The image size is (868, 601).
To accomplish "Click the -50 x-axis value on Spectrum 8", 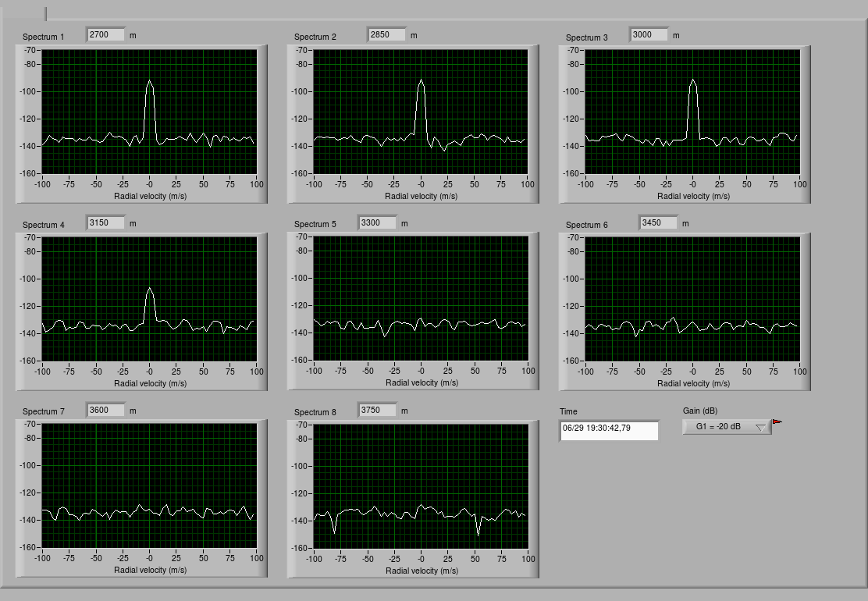I will (x=368, y=559).
